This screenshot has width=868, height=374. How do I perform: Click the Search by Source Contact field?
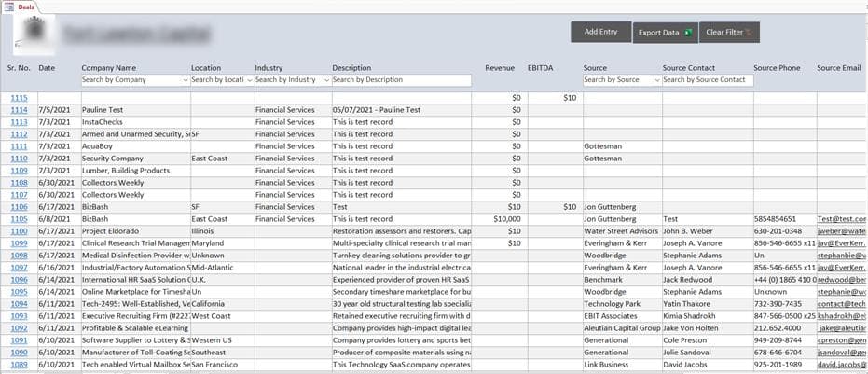(x=708, y=80)
